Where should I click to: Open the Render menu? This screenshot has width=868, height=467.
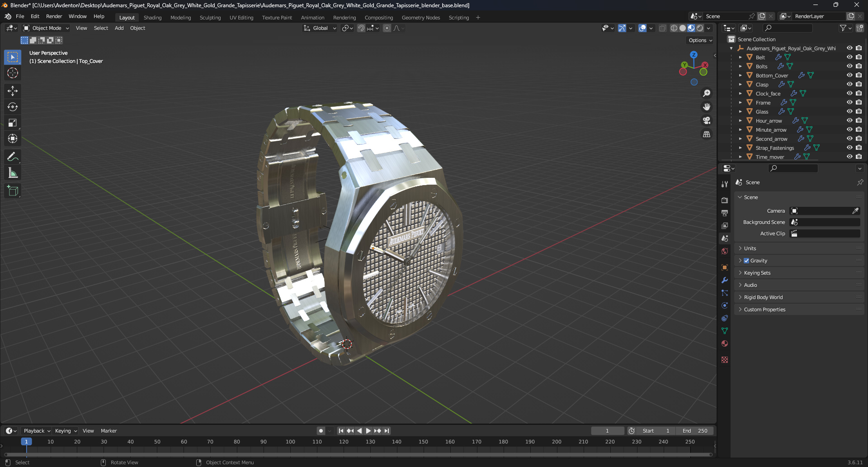pyautogui.click(x=54, y=16)
